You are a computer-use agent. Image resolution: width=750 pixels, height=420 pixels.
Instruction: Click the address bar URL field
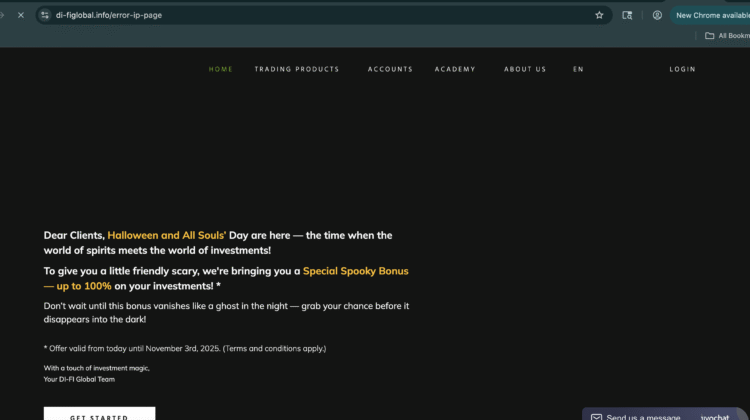click(300, 15)
